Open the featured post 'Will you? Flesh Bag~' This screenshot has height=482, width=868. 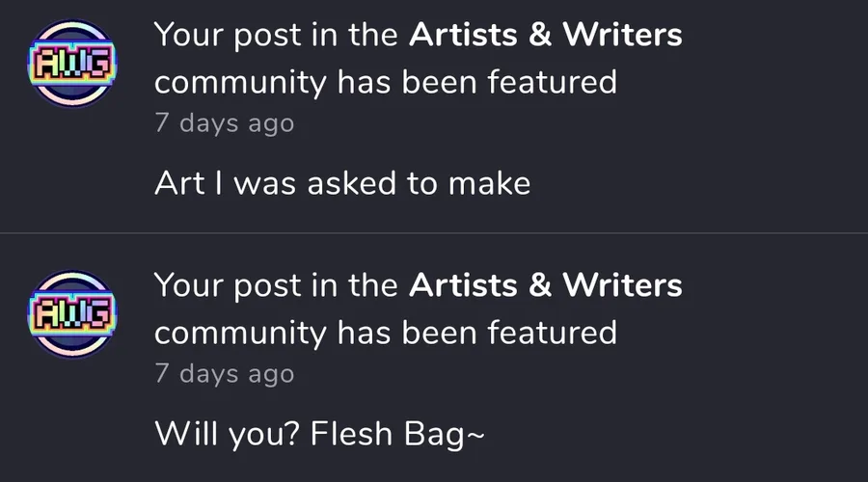click(319, 433)
